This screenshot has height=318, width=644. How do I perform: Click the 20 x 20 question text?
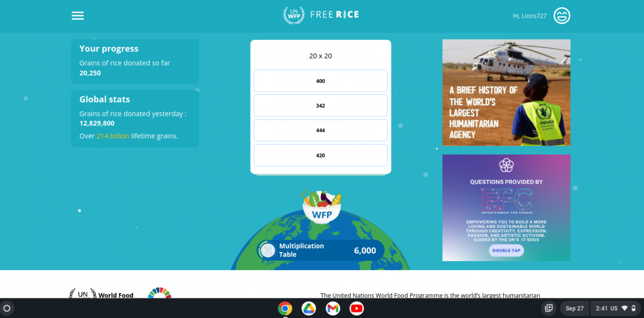point(320,56)
